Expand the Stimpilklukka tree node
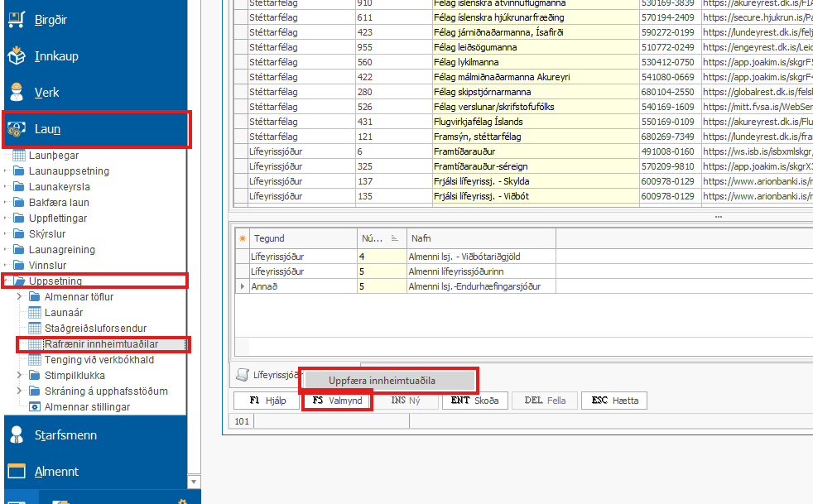Viewport: 813px width, 504px height. tap(19, 376)
